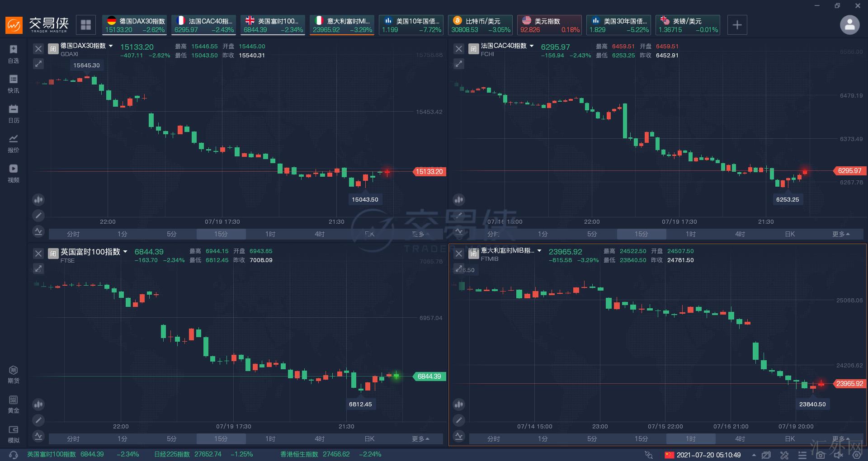The image size is (868, 461).
Task: Open the 法国CAC40指数 symbol dropdown
Action: 532,46
